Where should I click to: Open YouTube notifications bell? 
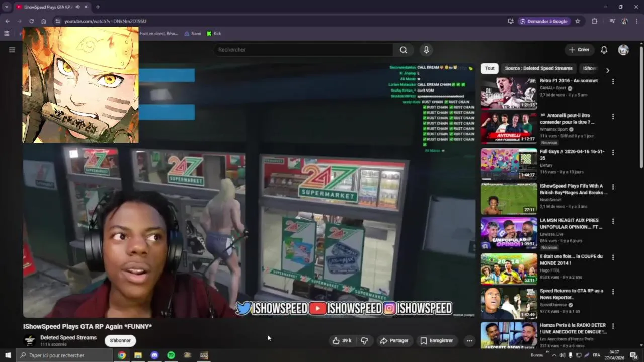coord(604,50)
